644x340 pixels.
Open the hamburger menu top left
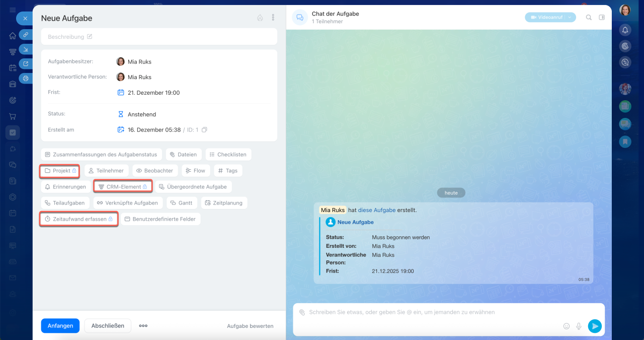(x=13, y=10)
